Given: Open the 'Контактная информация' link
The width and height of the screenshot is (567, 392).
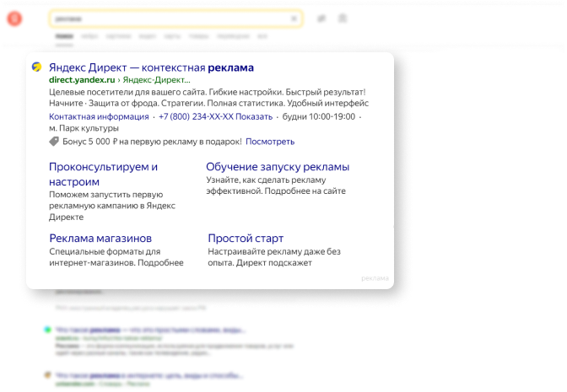Looking at the screenshot, I should (99, 116).
